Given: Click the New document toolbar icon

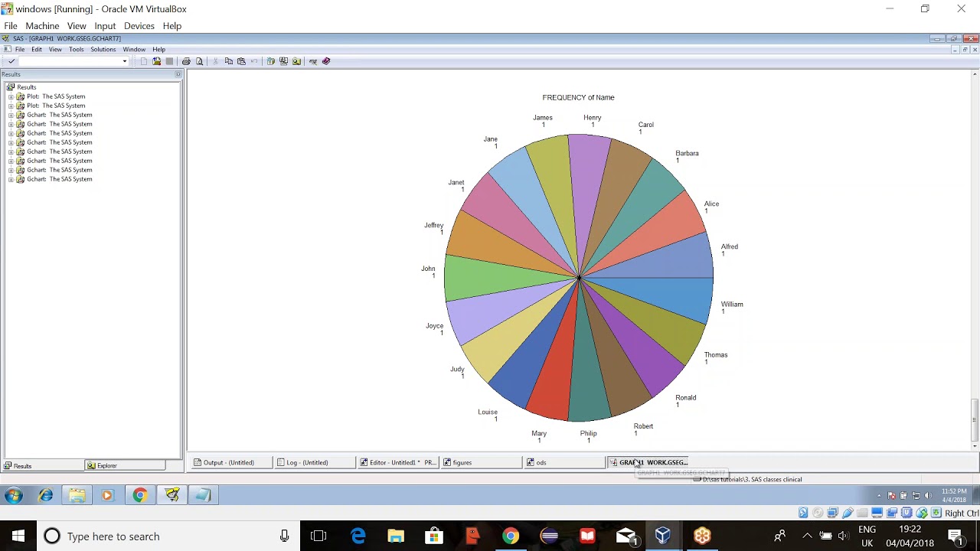Looking at the screenshot, I should pos(143,61).
